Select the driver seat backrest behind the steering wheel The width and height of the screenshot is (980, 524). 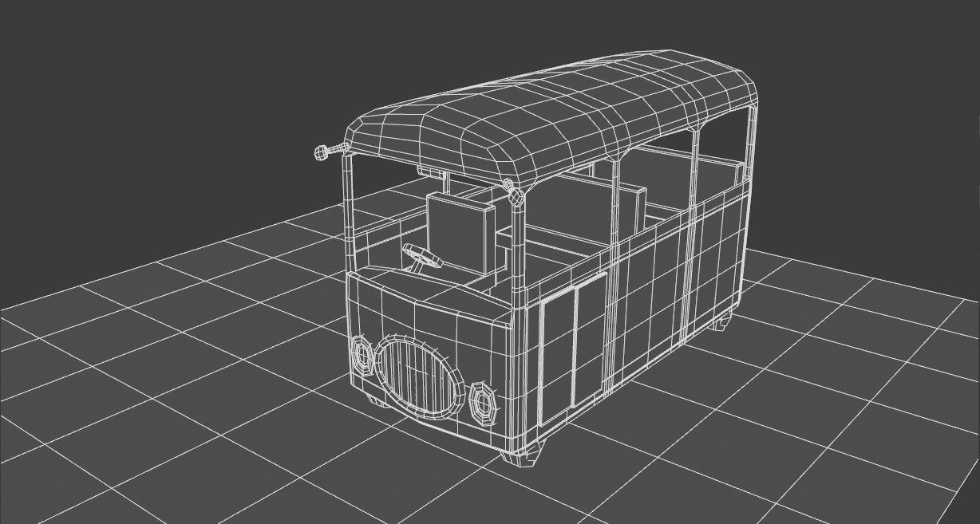(x=461, y=234)
